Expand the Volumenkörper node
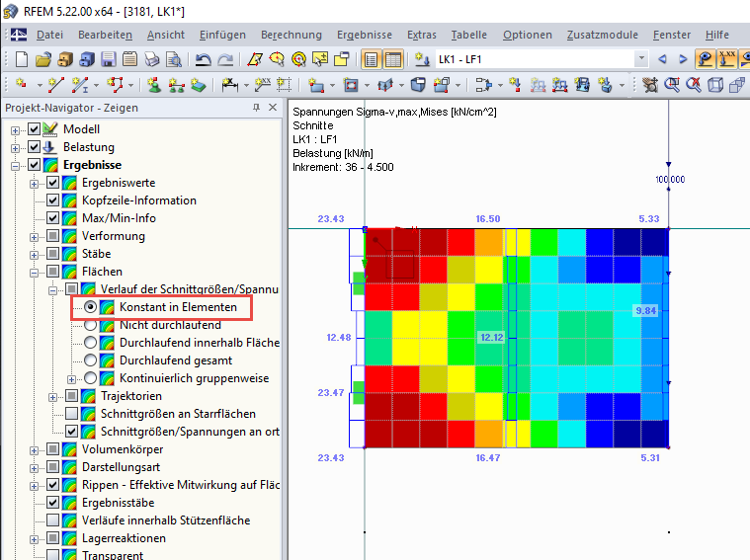750x560 pixels. tap(34, 450)
